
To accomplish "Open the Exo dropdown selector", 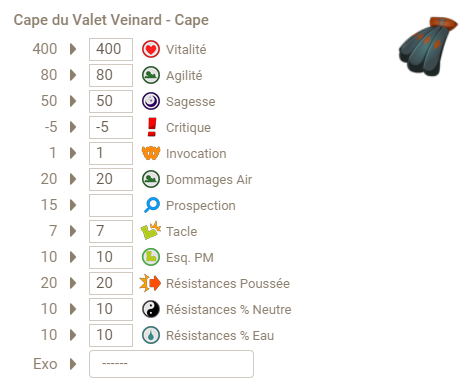I will tap(171, 364).
